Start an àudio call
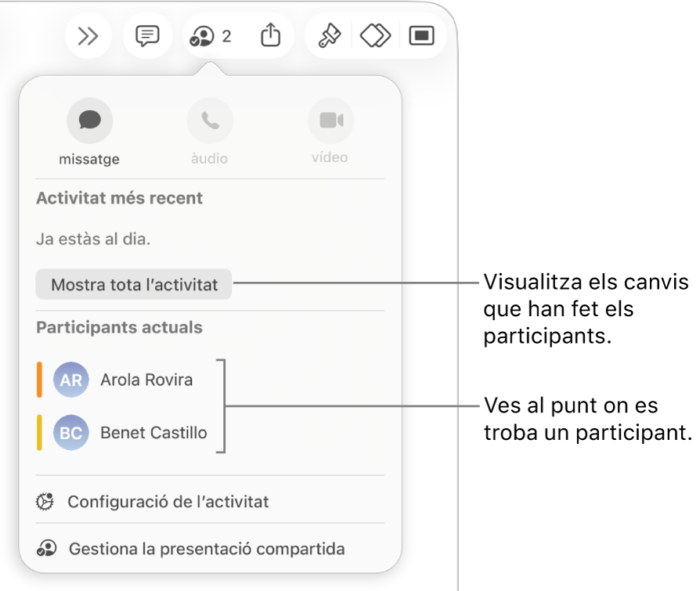 coord(210,121)
